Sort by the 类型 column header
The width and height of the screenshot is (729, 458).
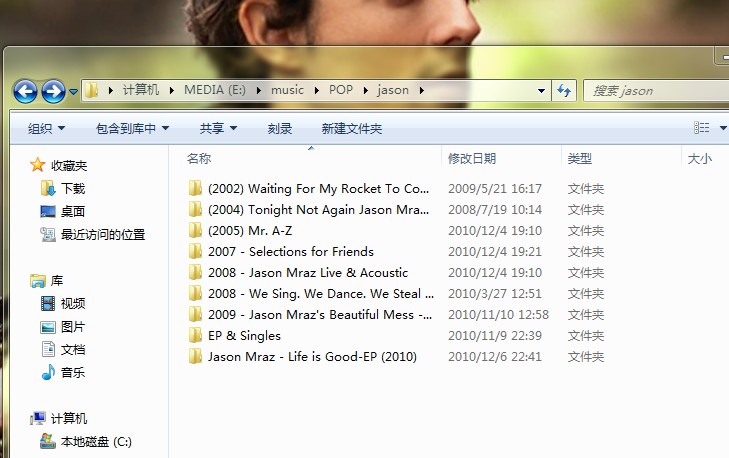coord(579,159)
